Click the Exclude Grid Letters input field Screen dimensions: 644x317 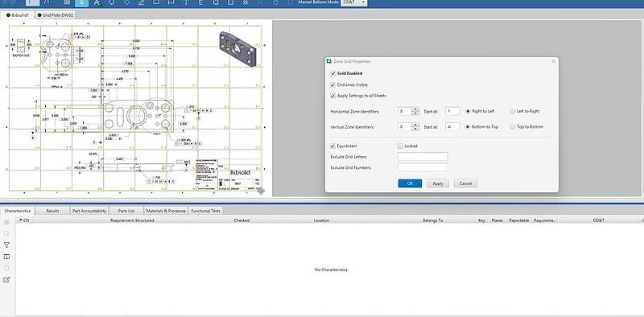(423, 156)
